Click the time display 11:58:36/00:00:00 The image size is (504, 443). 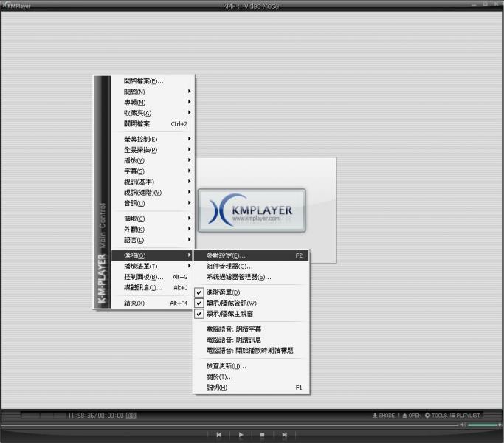96,416
